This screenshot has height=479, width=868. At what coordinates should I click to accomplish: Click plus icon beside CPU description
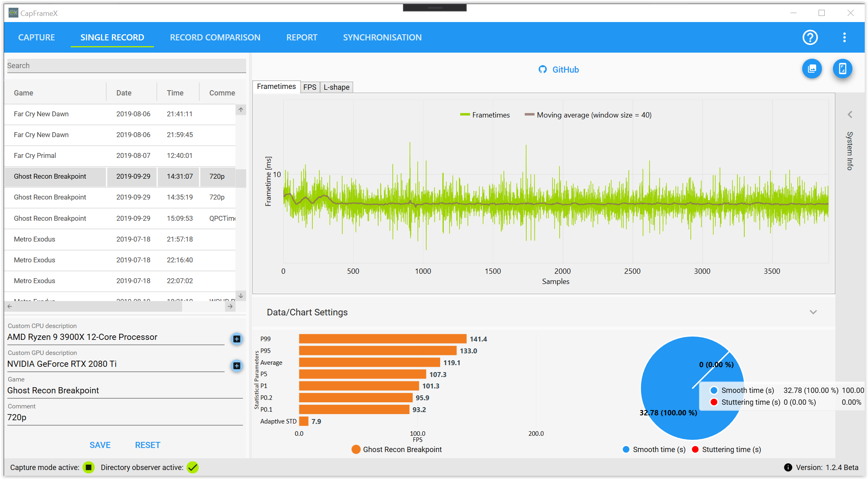click(237, 339)
